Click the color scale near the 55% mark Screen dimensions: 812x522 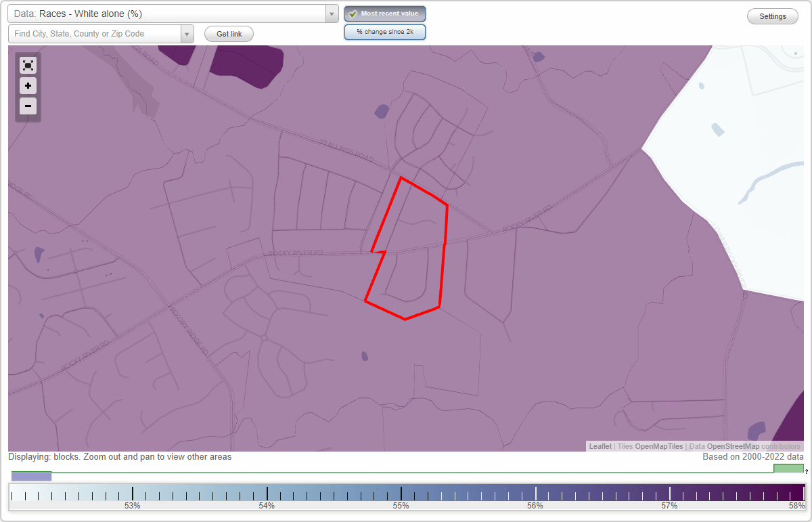pyautogui.click(x=401, y=494)
